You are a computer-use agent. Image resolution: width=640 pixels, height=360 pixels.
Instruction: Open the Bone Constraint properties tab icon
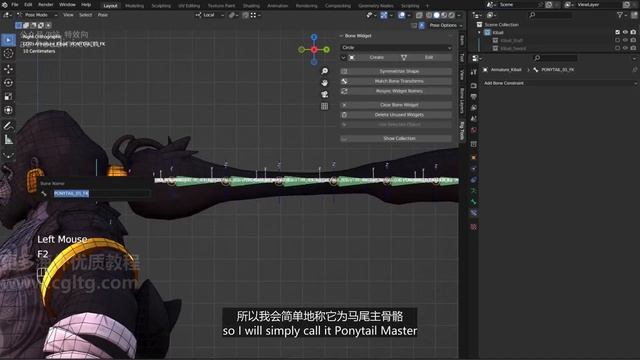tap(473, 213)
